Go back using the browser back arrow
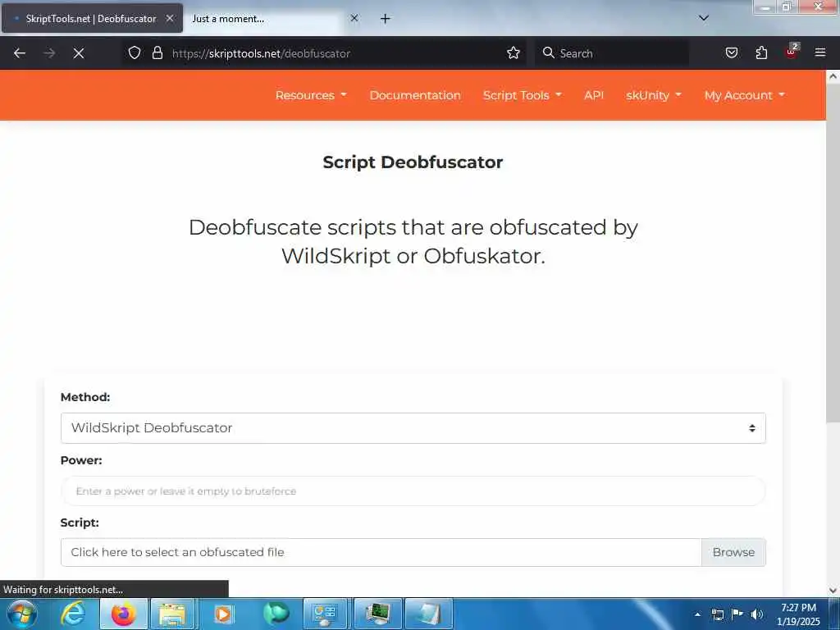This screenshot has width=840, height=630. coord(20,53)
